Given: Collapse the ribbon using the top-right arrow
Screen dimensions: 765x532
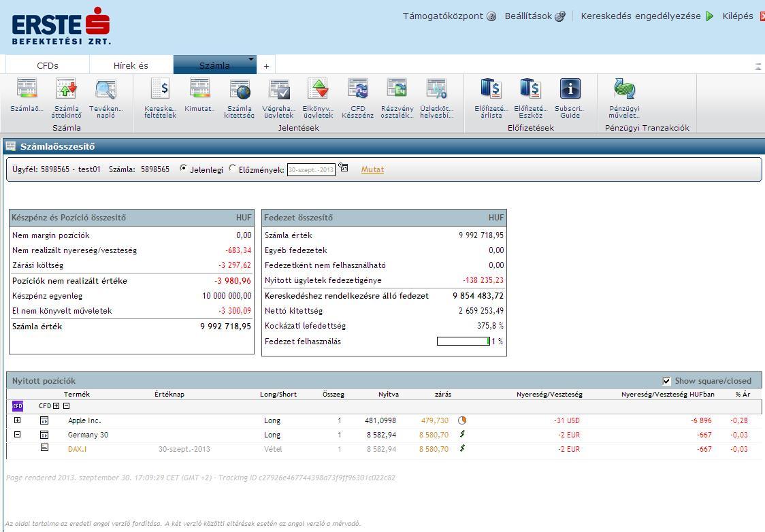Looking at the screenshot, I should click(x=758, y=66).
